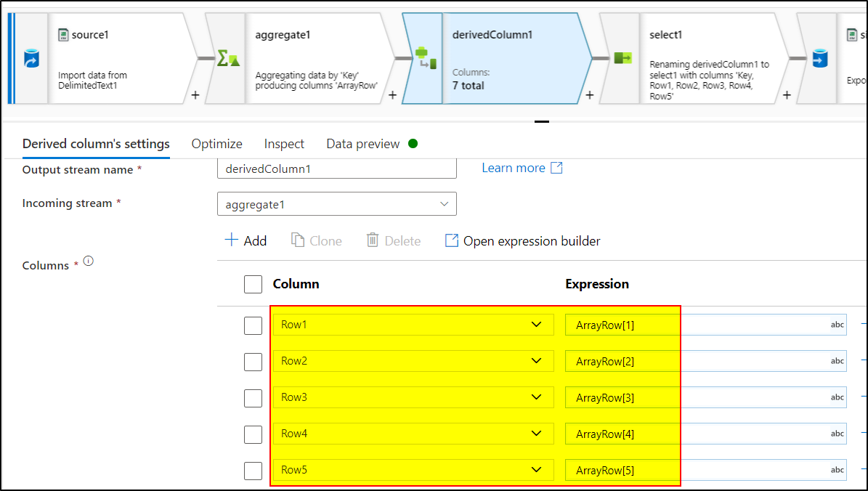Viewport: 868px width, 491px height.
Task: Click Add to create a column
Action: pos(246,240)
